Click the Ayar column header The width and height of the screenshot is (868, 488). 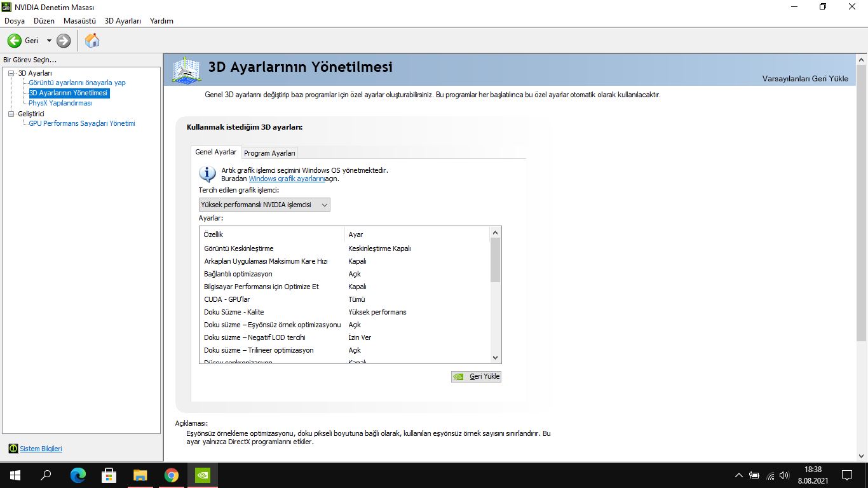click(417, 234)
